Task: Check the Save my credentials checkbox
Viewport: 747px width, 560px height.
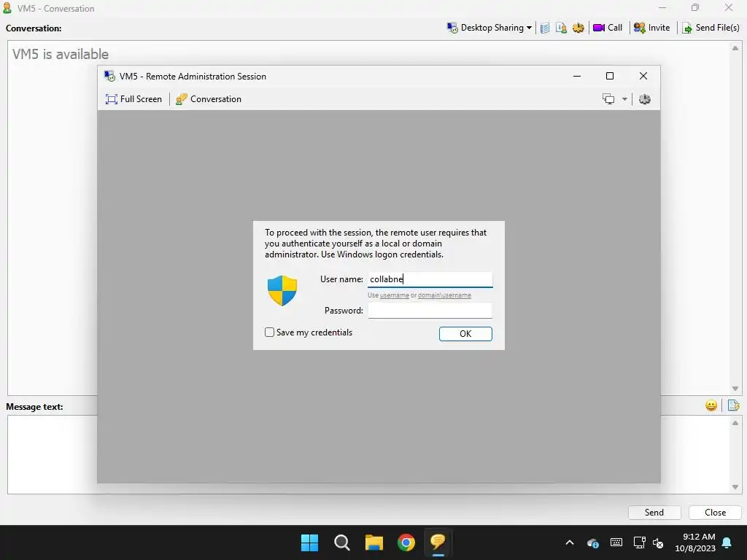Action: [270, 332]
